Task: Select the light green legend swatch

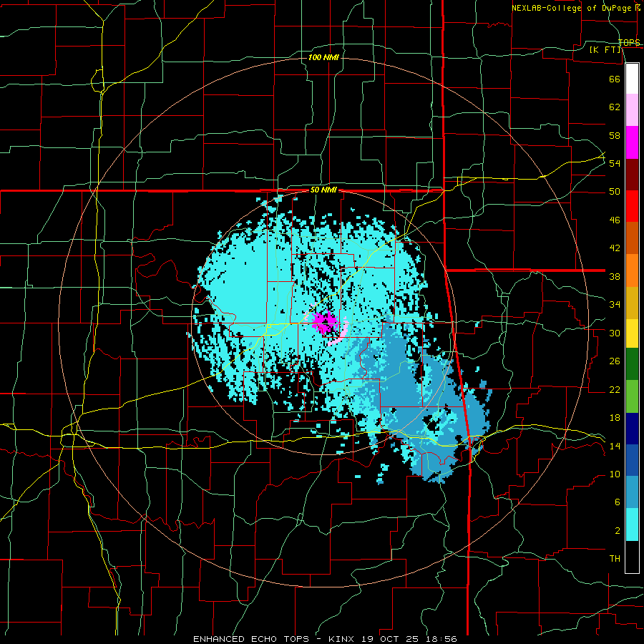Action: point(632,396)
